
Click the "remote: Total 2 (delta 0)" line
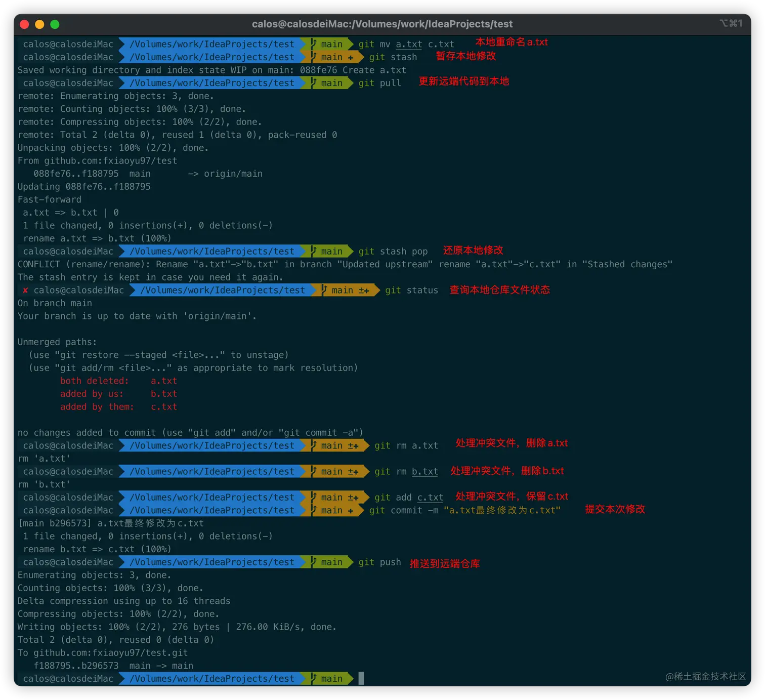click(x=177, y=135)
